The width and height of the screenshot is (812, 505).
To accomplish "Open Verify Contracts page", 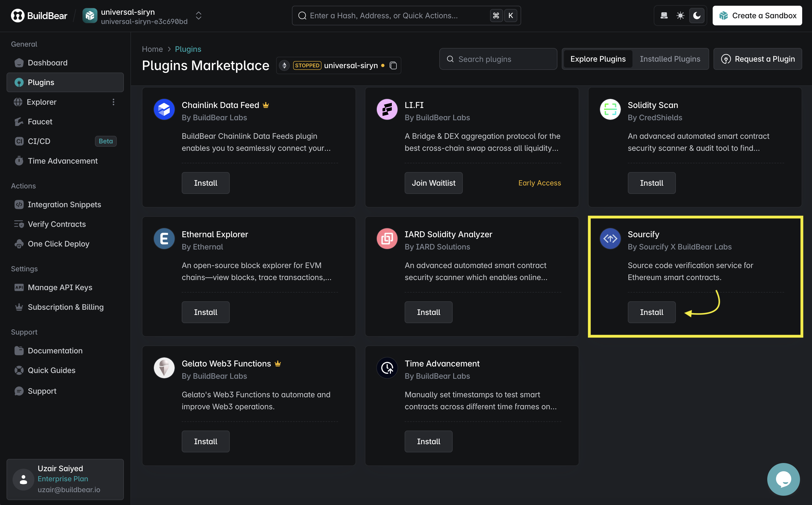I will coord(65,224).
